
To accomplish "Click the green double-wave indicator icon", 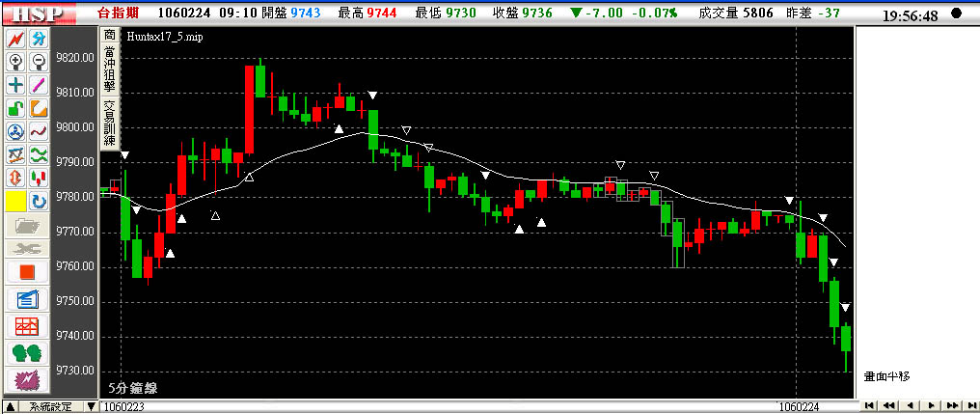I will pyautogui.click(x=39, y=154).
